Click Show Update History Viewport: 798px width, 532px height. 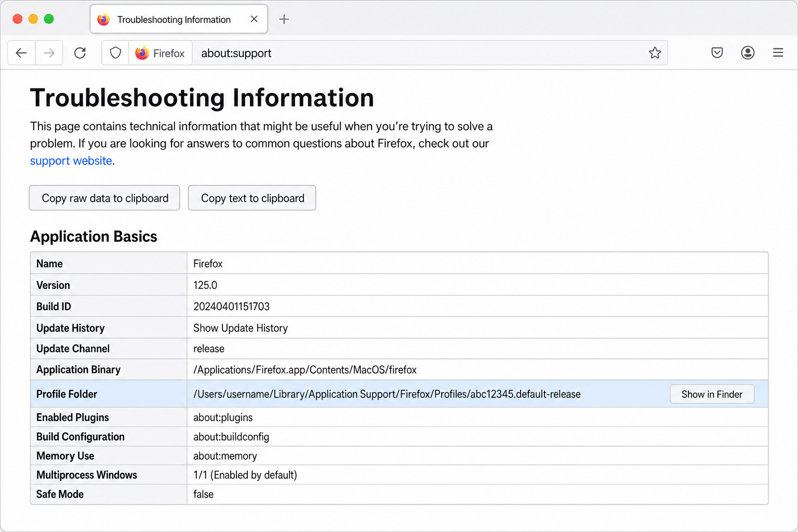[241, 328]
